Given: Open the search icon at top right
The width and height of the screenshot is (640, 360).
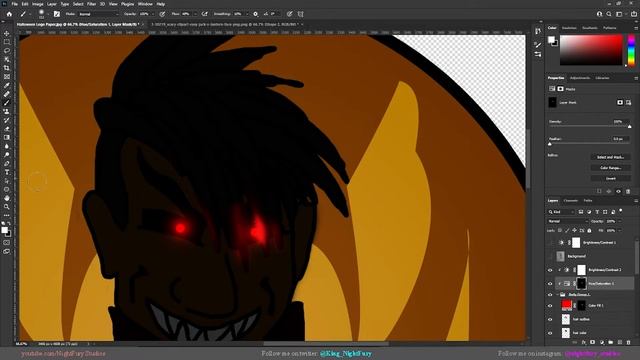Looking at the screenshot, I should coord(609,14).
